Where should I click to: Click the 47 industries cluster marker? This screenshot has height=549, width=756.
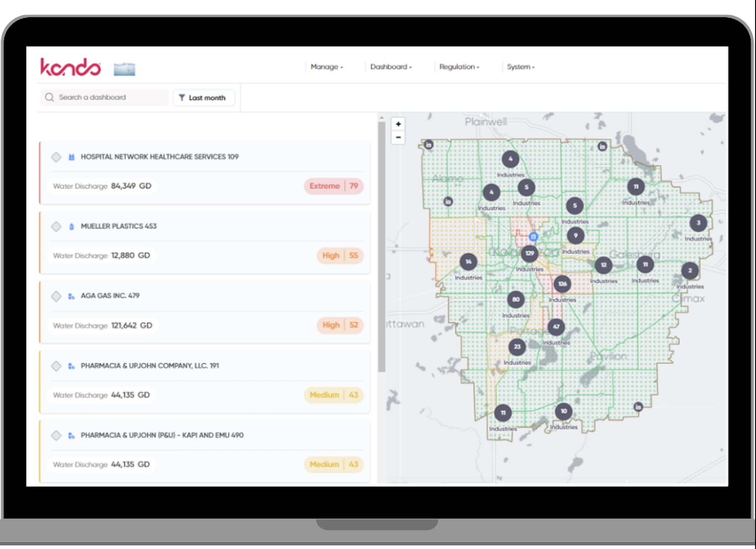pos(556,327)
